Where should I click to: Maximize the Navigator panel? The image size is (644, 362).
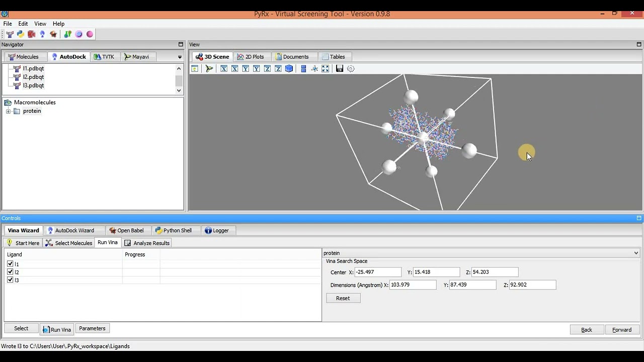(x=181, y=44)
